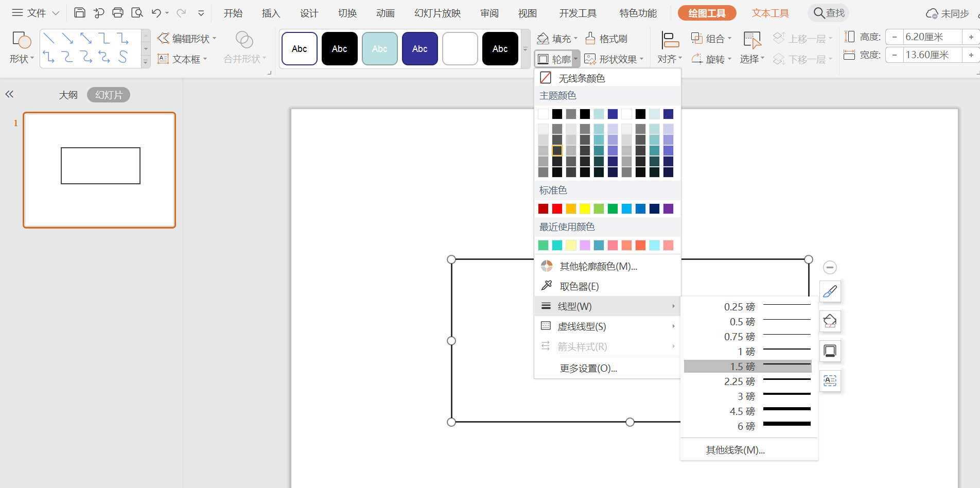This screenshot has height=488, width=980.
Task: Click the save icon in quick access toolbar
Action: 79,13
